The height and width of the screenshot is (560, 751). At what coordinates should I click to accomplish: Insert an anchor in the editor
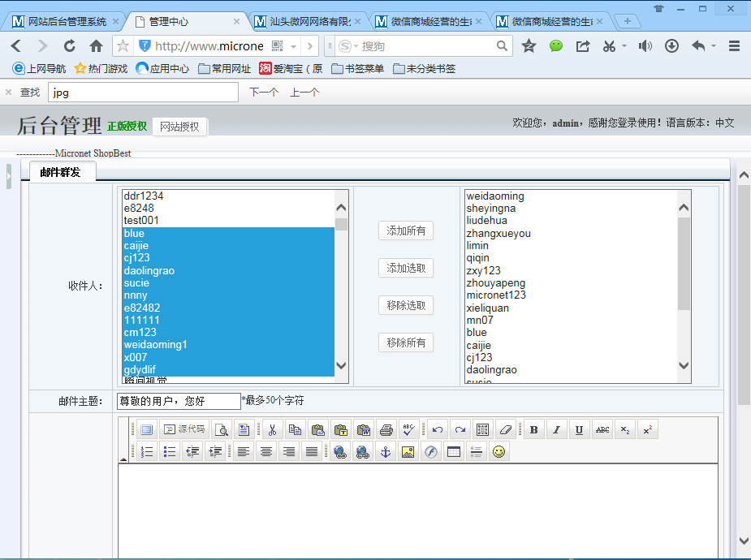pyautogui.click(x=386, y=451)
